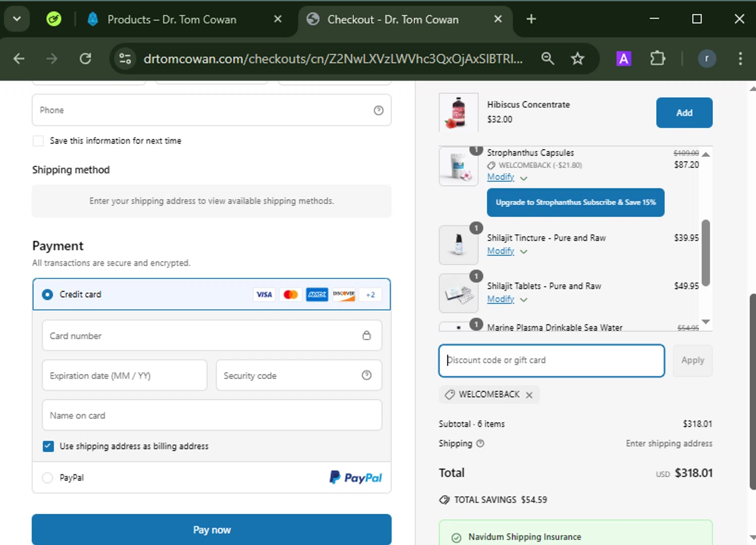Click the Shipping info help icon

tap(480, 444)
